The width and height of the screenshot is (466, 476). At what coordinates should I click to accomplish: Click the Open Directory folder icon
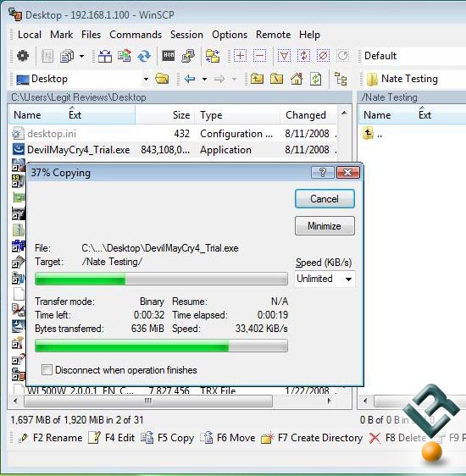[x=162, y=79]
